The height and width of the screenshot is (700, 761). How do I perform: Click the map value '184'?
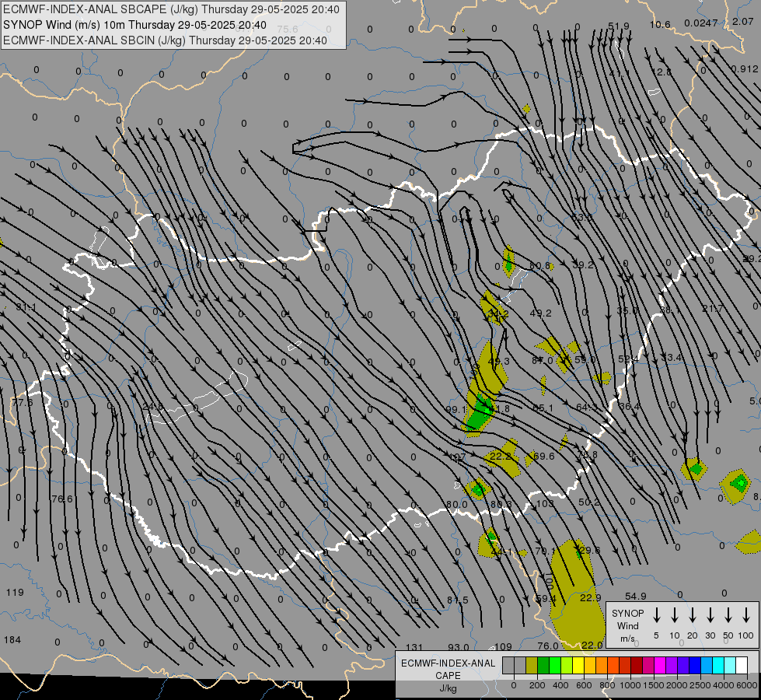(12, 640)
